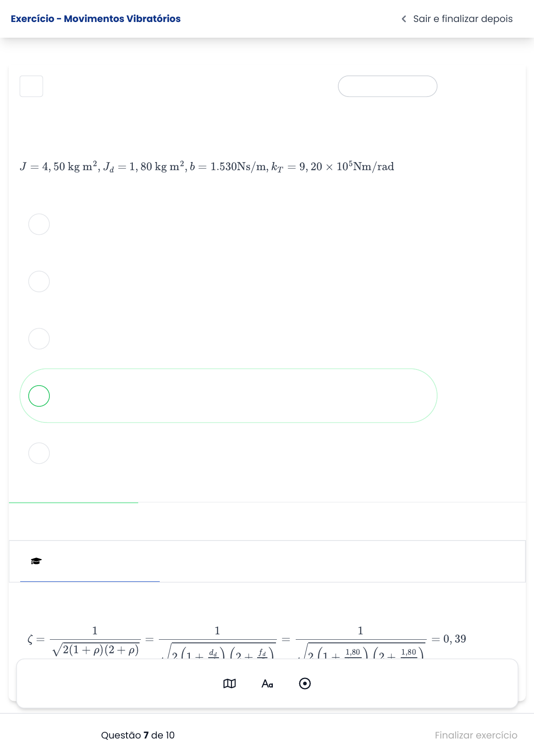Image resolution: width=534 pixels, height=756 pixels.
Task: Select the second answer radio button
Action: [x=39, y=281]
